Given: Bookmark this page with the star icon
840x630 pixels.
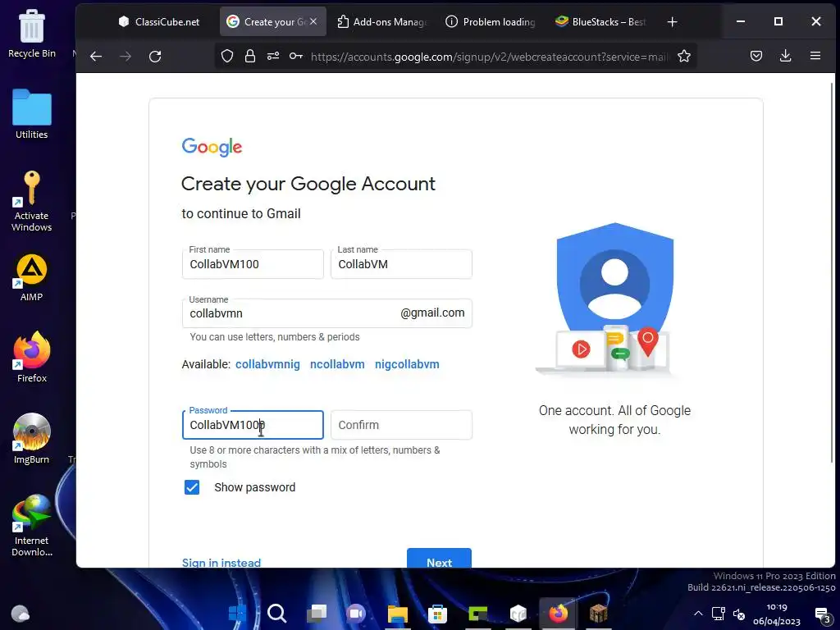Looking at the screenshot, I should tap(684, 57).
